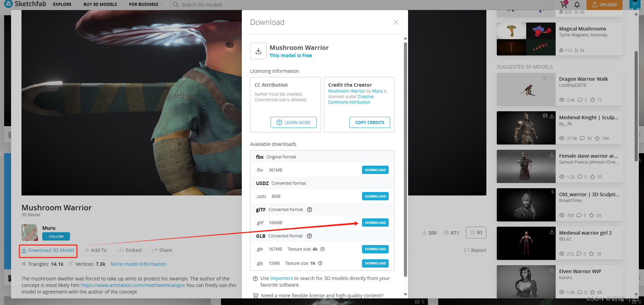Open the Mushroom Warrior credit link
The width and height of the screenshot is (644, 305).
click(347, 91)
